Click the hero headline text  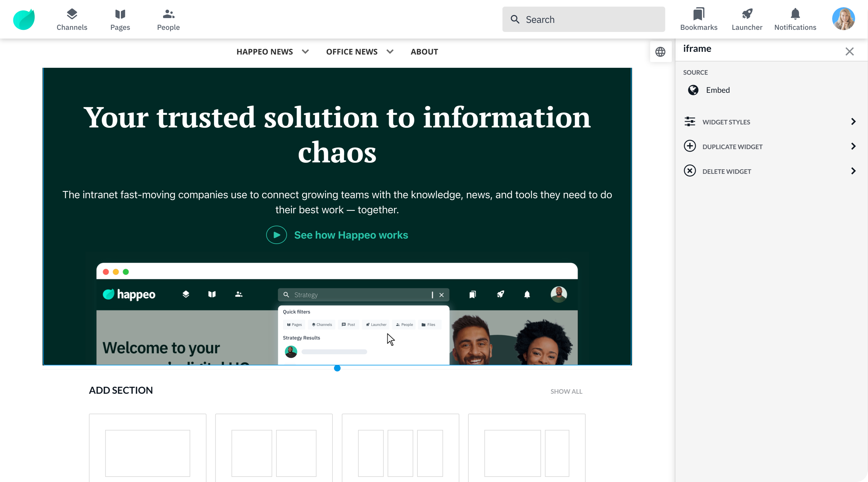click(x=337, y=134)
